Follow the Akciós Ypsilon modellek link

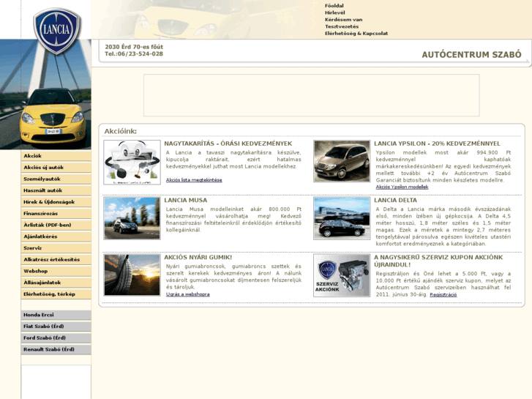402,187
